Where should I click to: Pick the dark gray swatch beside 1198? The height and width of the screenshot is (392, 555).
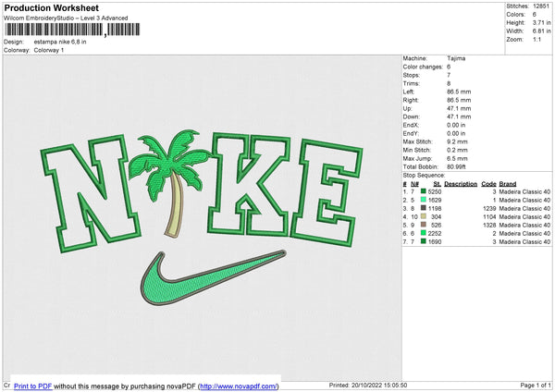coord(424,208)
